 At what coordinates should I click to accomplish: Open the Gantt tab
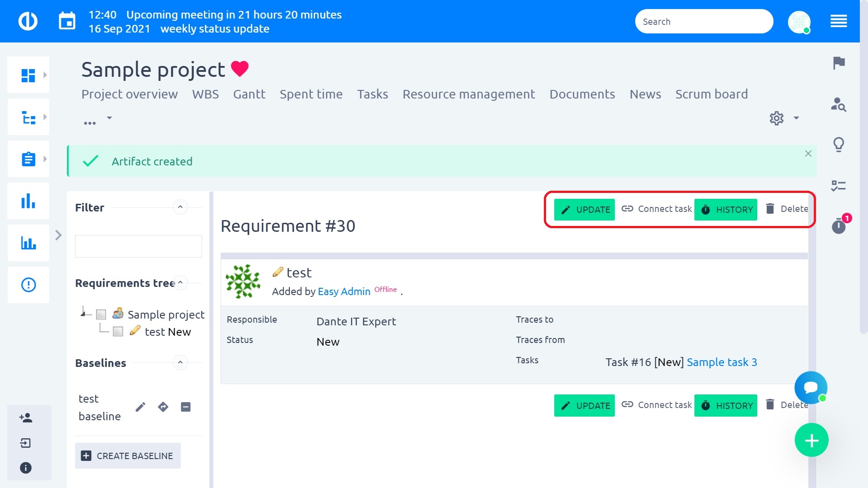point(249,94)
